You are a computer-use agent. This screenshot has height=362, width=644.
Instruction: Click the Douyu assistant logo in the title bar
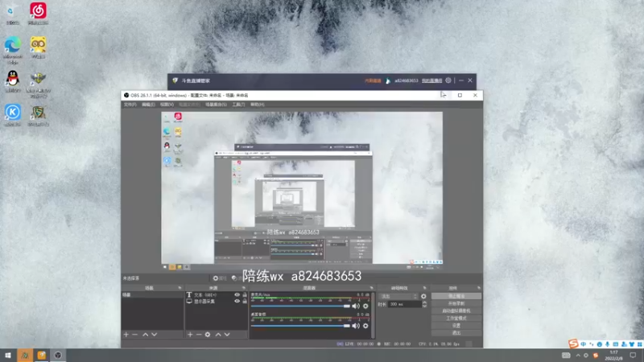pyautogui.click(x=175, y=80)
